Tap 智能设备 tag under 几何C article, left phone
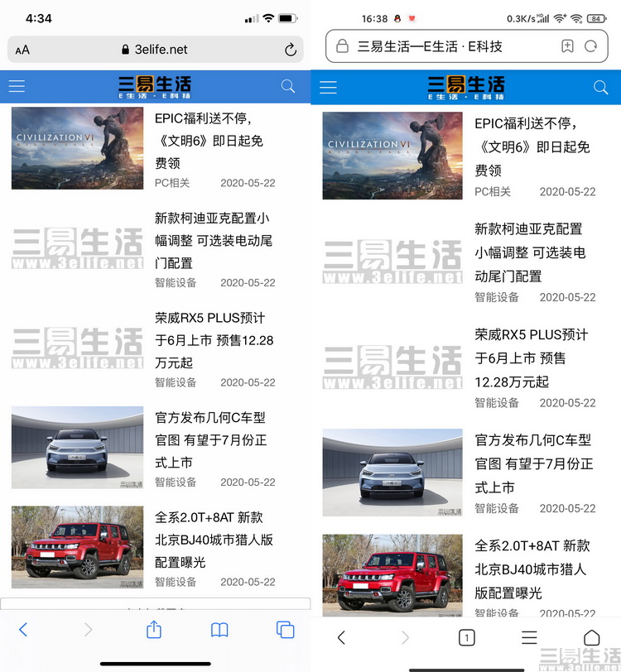The height and width of the screenshot is (672, 621). [176, 482]
